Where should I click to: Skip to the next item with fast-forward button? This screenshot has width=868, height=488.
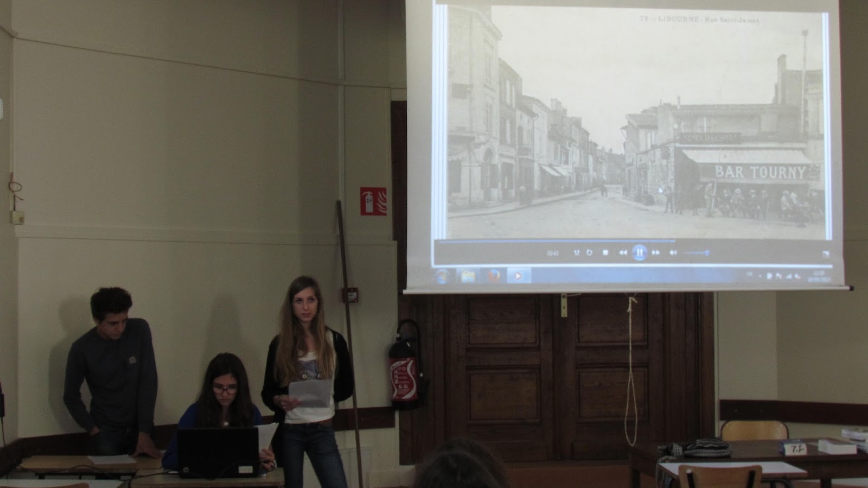(655, 252)
